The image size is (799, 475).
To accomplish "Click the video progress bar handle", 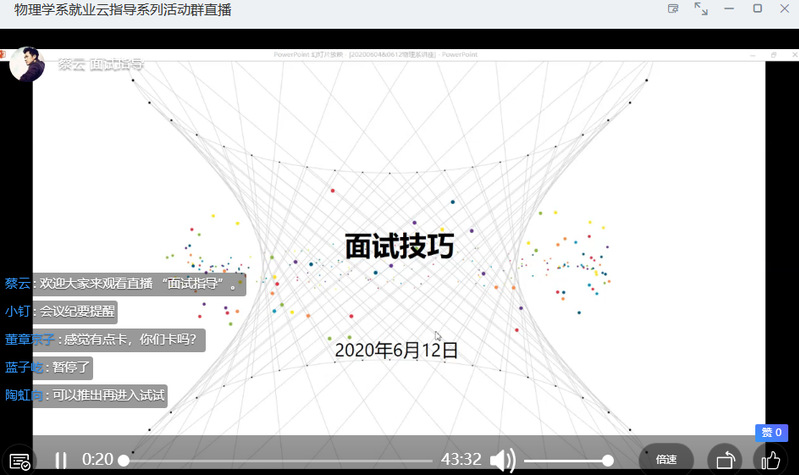I will point(124,460).
